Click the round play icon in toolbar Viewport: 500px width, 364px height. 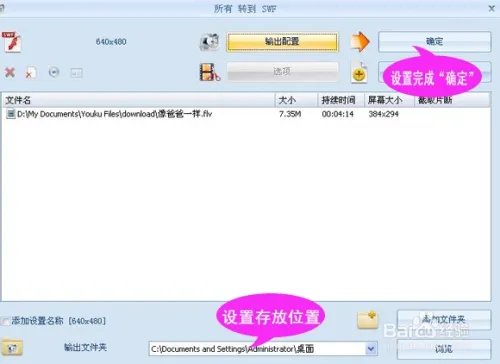click(x=54, y=72)
